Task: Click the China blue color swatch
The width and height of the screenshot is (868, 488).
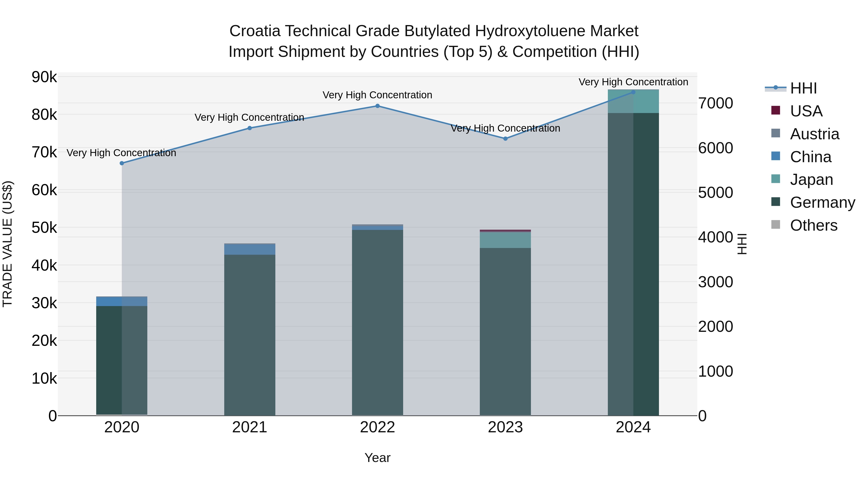Action: point(776,156)
